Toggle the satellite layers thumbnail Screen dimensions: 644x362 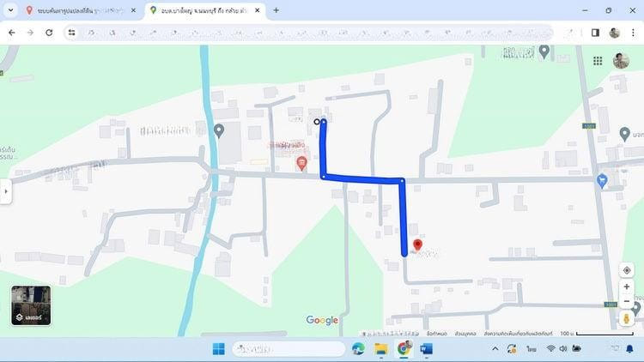click(31, 305)
